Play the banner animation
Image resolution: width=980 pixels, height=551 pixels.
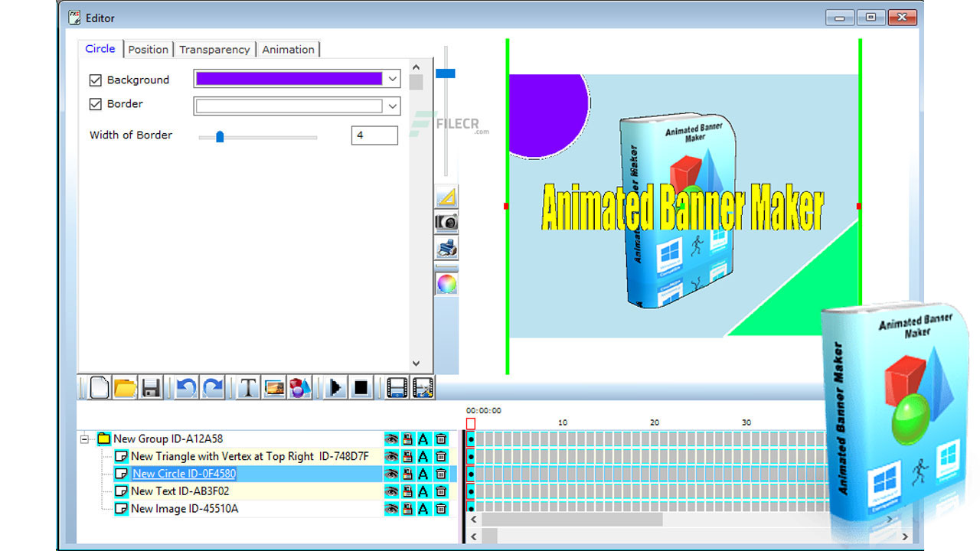(x=335, y=387)
